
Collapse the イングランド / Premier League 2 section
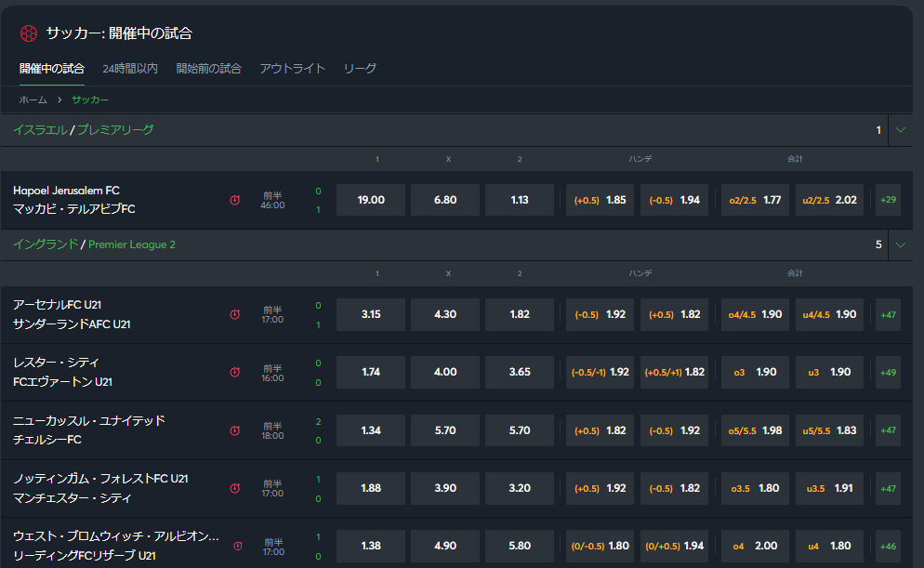coord(900,244)
